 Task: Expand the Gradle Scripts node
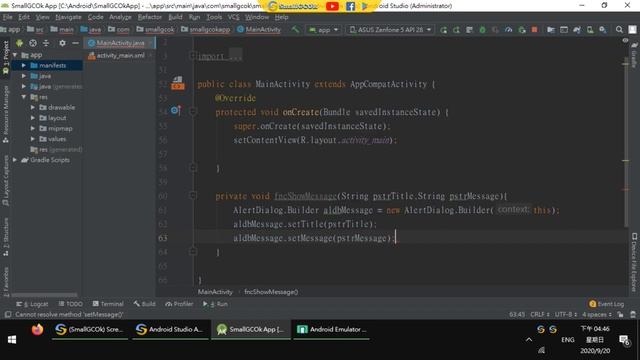(15, 160)
